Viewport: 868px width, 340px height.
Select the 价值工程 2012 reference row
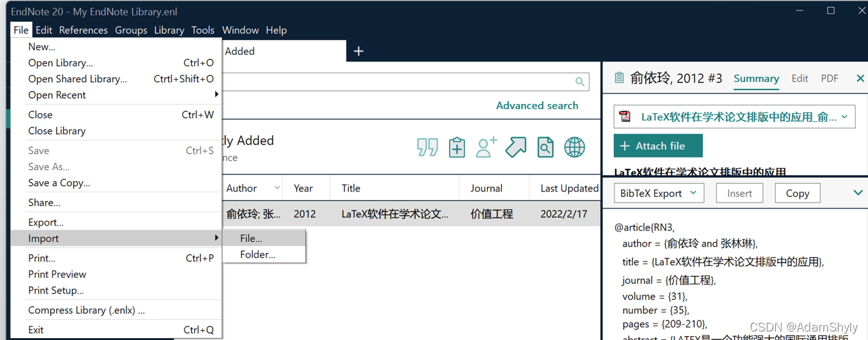coord(411,214)
